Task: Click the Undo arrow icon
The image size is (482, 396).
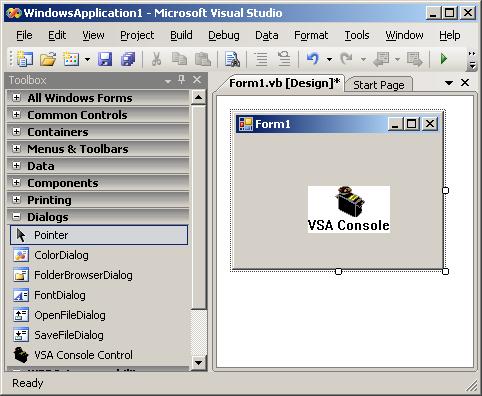Action: coord(313,59)
